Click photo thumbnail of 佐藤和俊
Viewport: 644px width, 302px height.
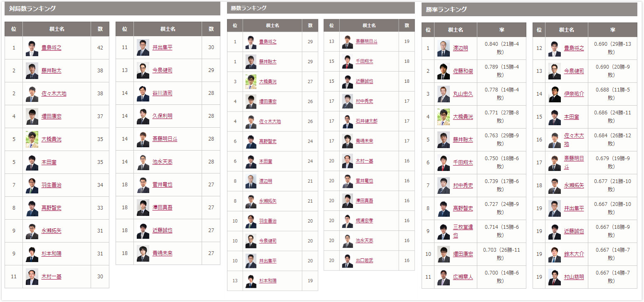coord(444,71)
